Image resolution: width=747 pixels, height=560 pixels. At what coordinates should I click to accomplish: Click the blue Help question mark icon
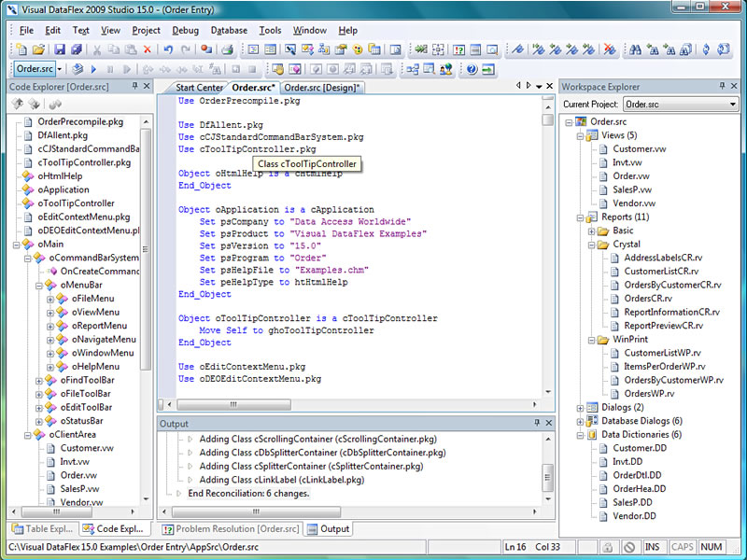(472, 69)
